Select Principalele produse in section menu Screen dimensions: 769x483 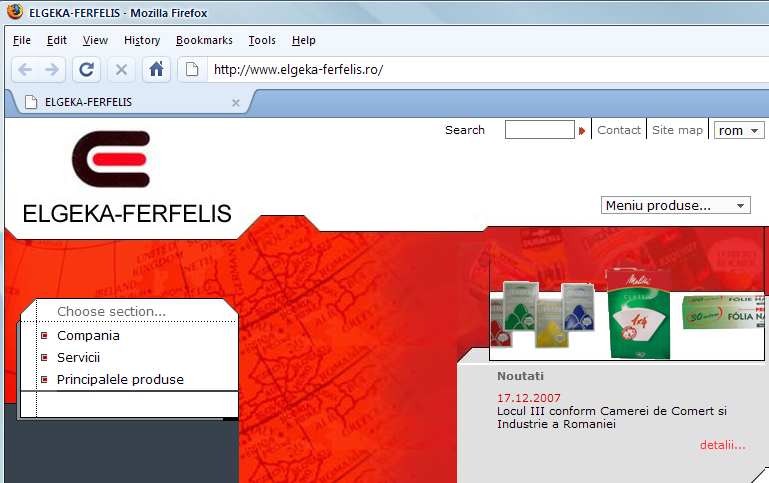[120, 380]
